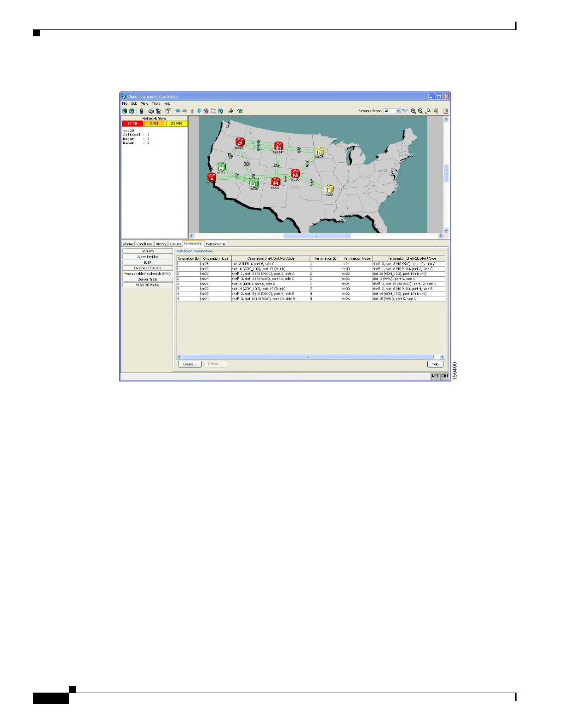Click the lock icon in the toolbar
563x728 pixels.
click(142, 111)
